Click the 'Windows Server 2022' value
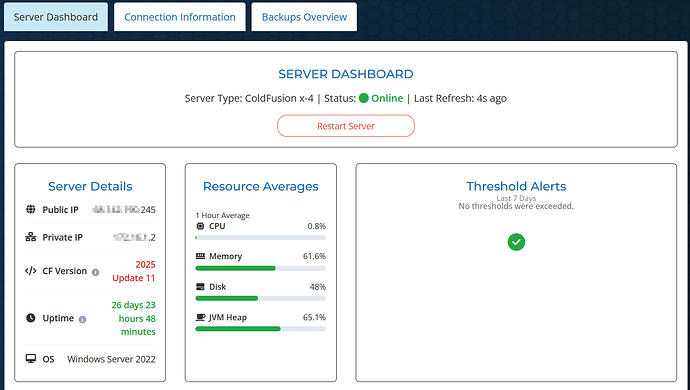 pos(111,359)
